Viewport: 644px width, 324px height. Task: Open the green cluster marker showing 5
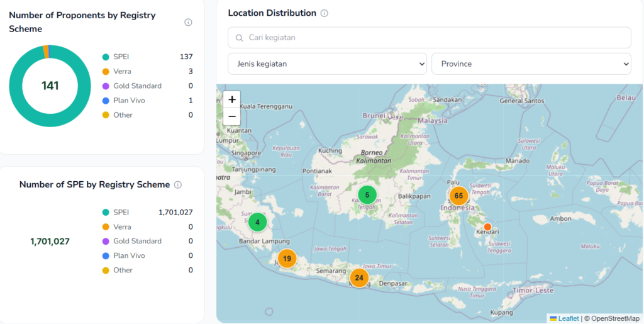(367, 194)
